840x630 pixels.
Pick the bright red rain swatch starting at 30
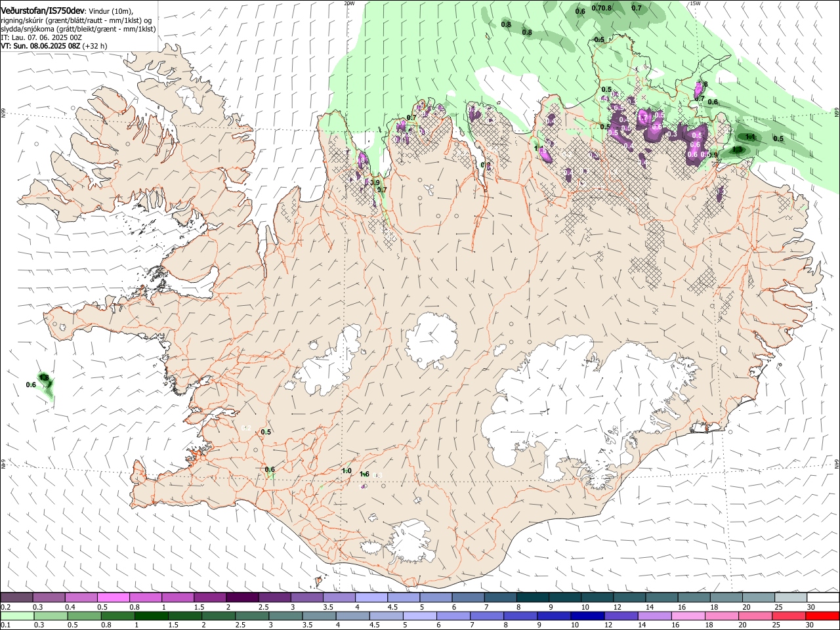click(x=823, y=616)
